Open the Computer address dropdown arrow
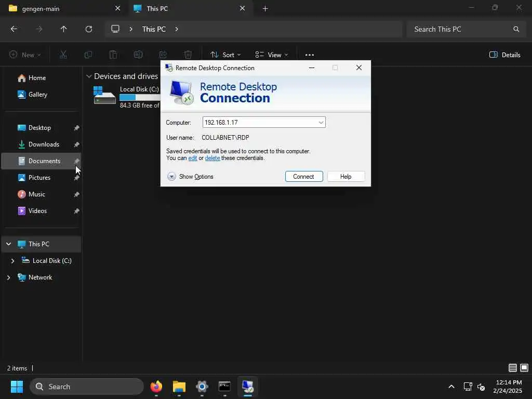532x399 pixels. click(321, 123)
